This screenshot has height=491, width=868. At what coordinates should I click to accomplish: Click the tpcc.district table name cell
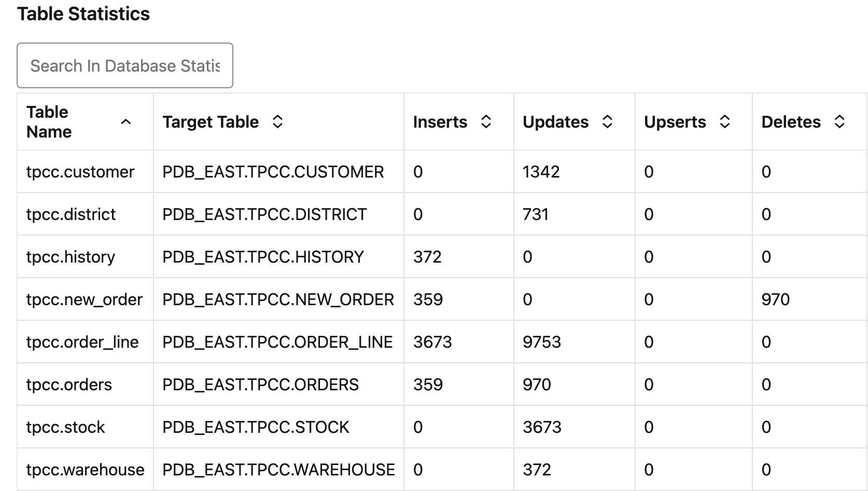tap(71, 214)
